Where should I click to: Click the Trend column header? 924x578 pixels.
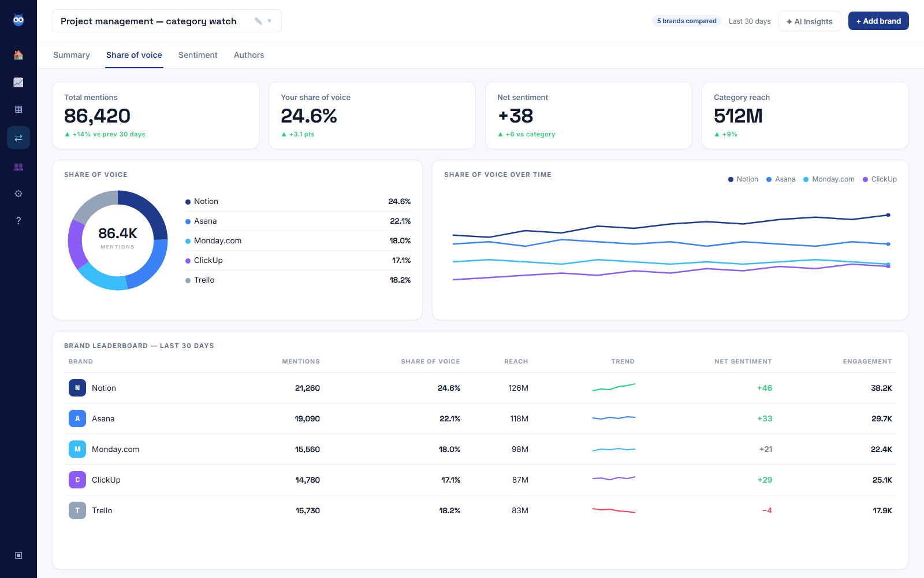(623, 361)
